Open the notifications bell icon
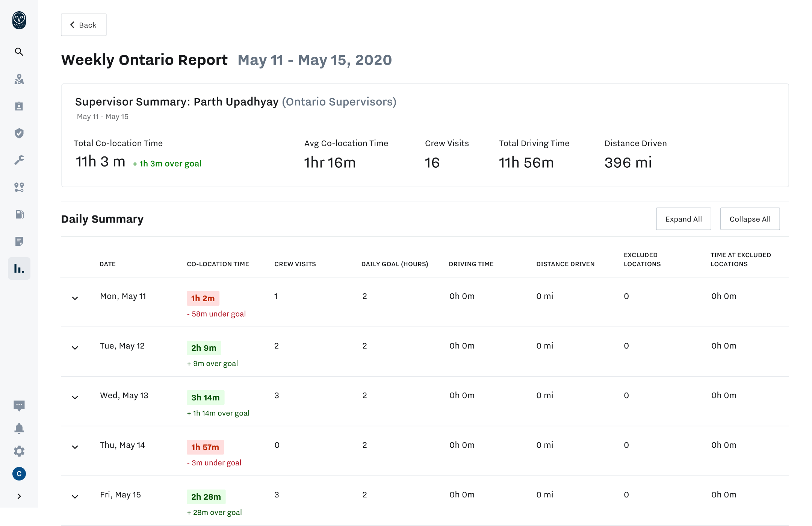The image size is (812, 526). pos(19,428)
